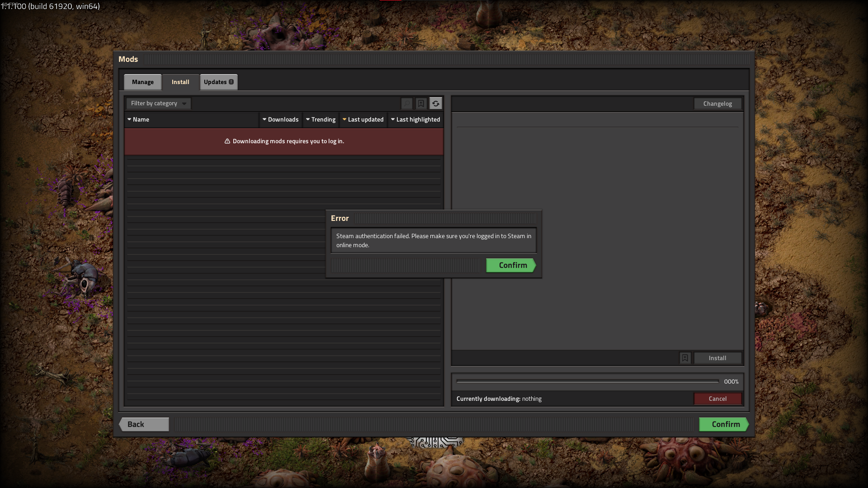This screenshot has width=868, height=488.
Task: Expand the Name column sort dropdown
Action: pos(129,119)
